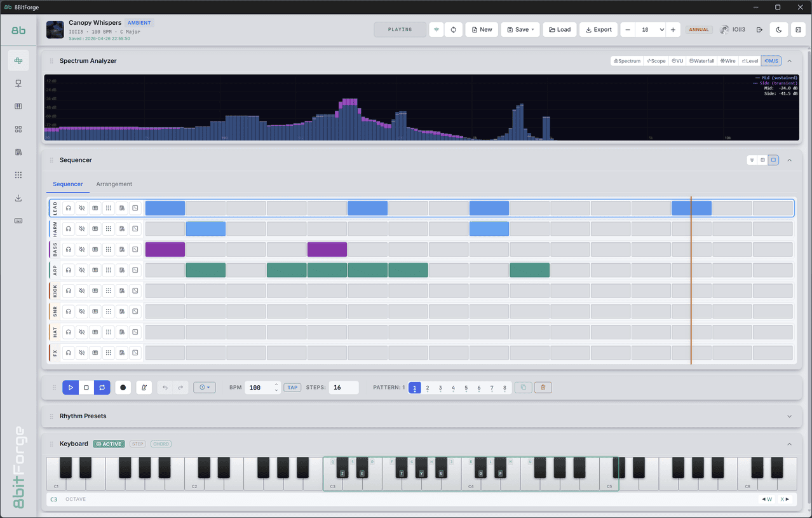Open the monitor icon in left sidebar
This screenshot has width=812, height=518.
coord(18,83)
